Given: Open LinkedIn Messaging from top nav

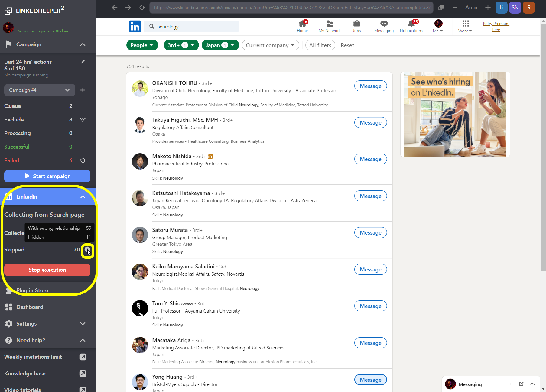Looking at the screenshot, I should click(x=384, y=26).
